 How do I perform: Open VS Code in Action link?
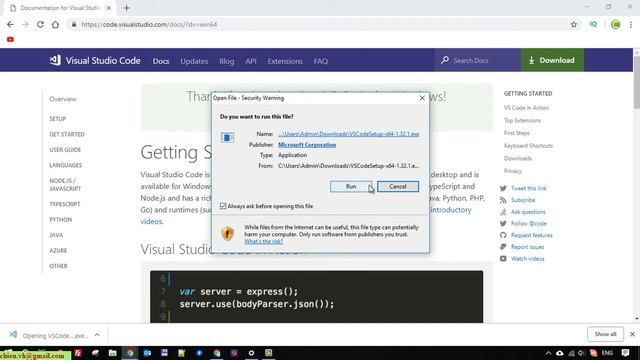[526, 108]
